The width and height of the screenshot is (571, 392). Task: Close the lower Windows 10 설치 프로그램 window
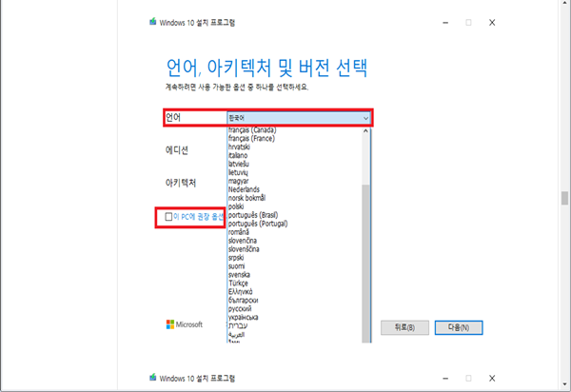pyautogui.click(x=492, y=379)
